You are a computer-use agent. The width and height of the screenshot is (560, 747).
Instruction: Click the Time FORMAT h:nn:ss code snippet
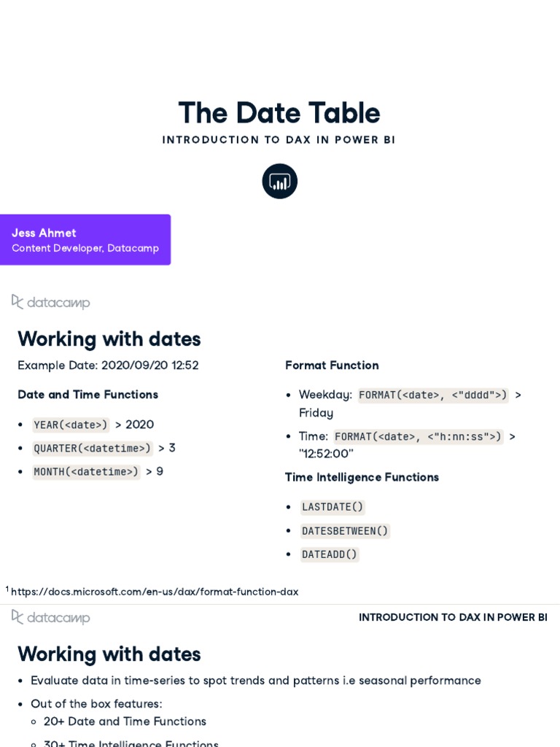pyautogui.click(x=418, y=436)
